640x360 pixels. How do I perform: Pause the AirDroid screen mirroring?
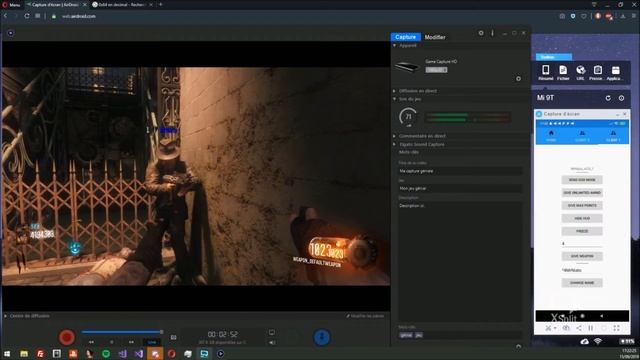[x=591, y=328]
